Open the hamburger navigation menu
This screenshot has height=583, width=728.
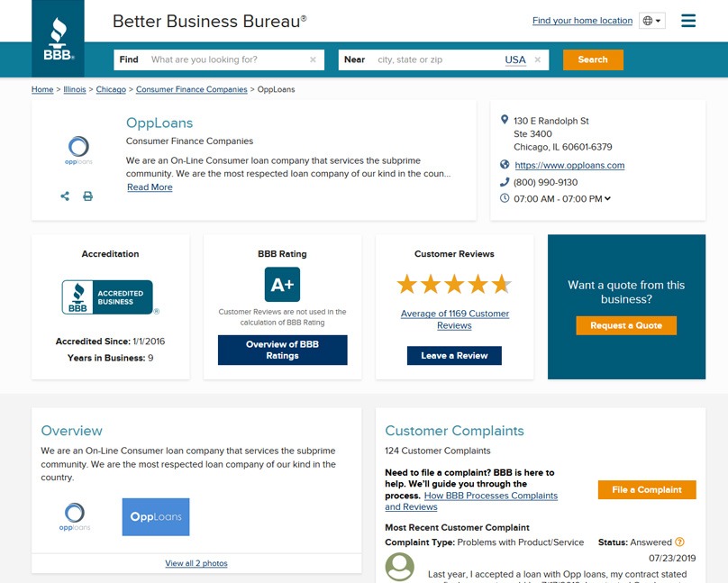pos(688,21)
